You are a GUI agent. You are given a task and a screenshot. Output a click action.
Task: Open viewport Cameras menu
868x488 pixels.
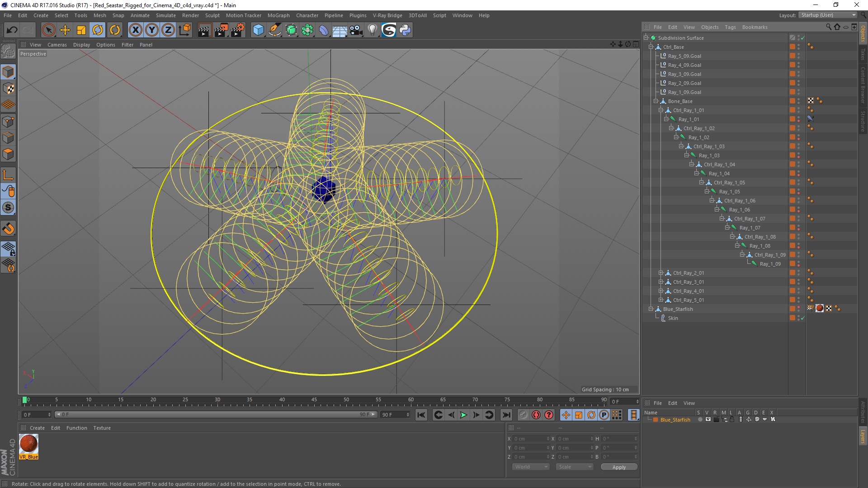57,45
